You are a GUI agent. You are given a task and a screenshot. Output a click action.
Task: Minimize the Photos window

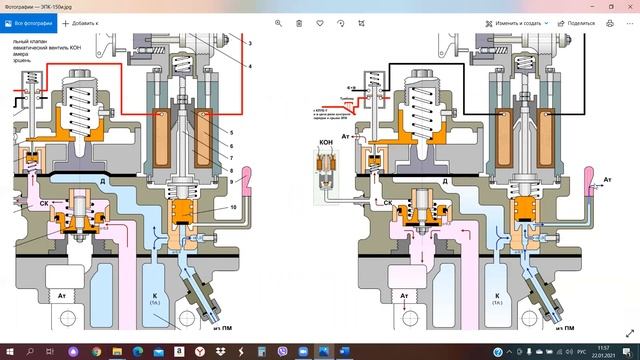tap(592, 7)
